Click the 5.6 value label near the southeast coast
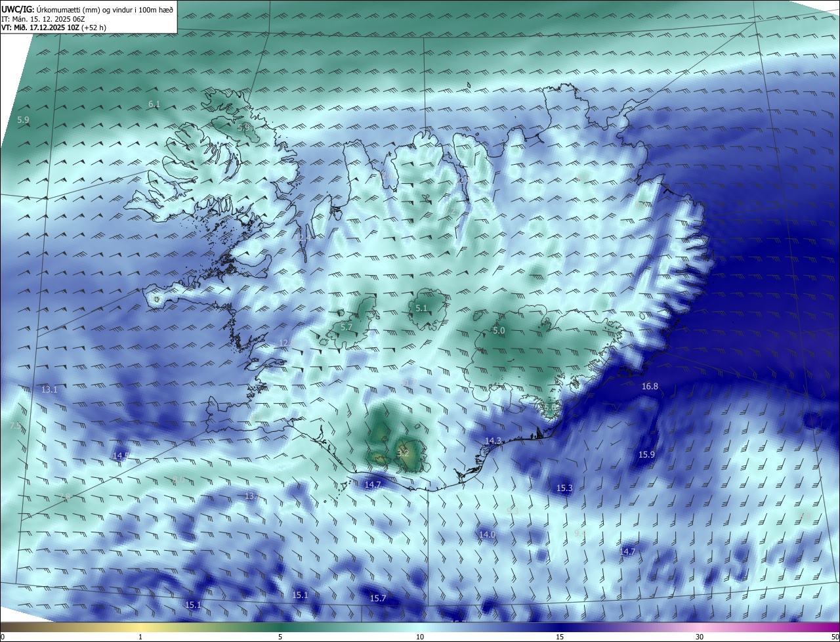 point(549,407)
